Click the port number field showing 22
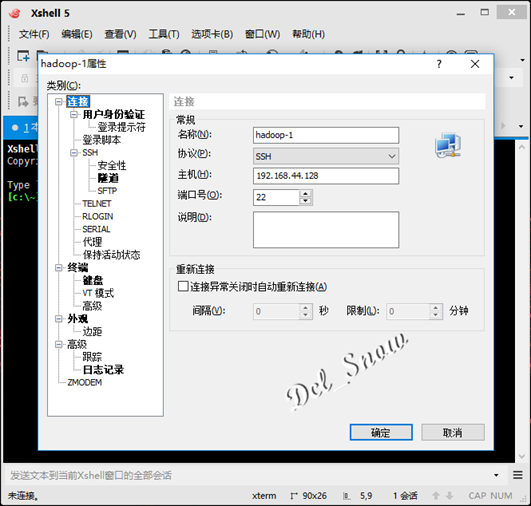The height and width of the screenshot is (506, 531). tap(276, 197)
